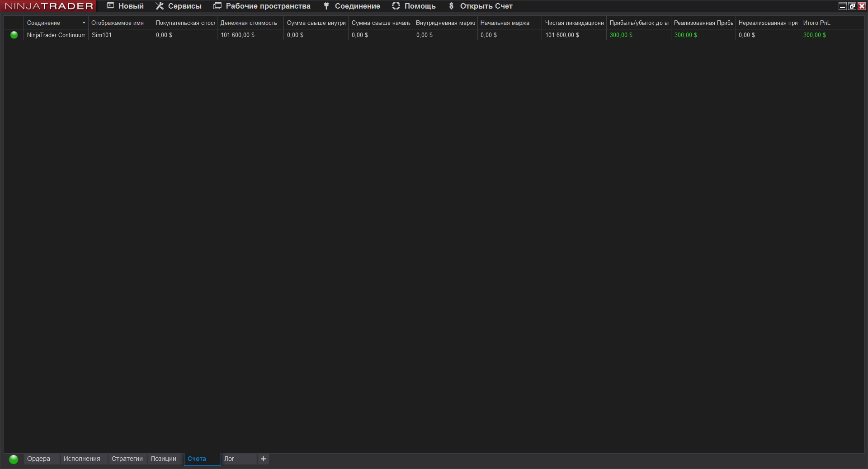Open the Рабочие пространства menu
The image size is (868, 469).
pos(262,6)
